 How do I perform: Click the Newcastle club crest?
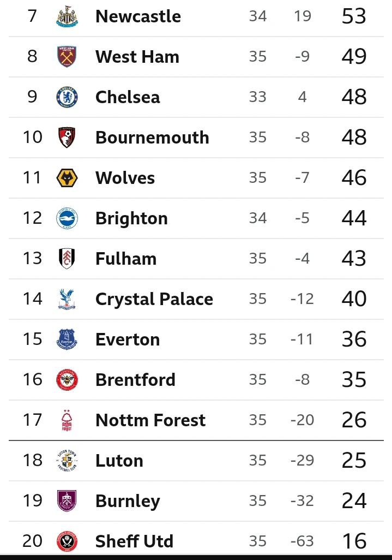point(67,16)
